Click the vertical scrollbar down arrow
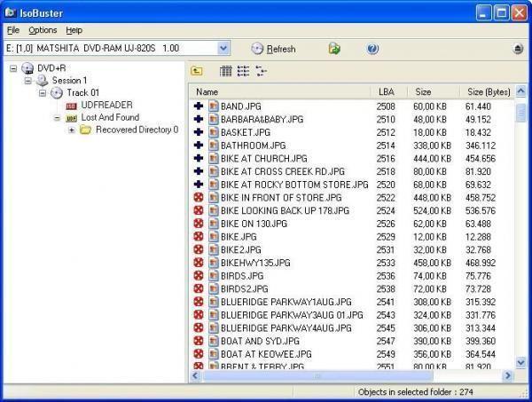 pyautogui.click(x=520, y=363)
